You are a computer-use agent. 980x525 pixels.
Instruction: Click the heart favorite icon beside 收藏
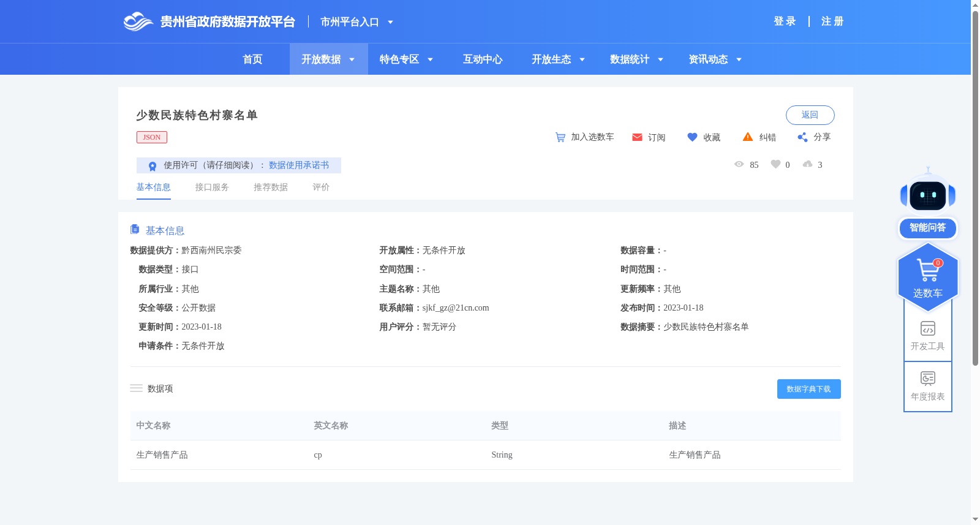click(692, 137)
